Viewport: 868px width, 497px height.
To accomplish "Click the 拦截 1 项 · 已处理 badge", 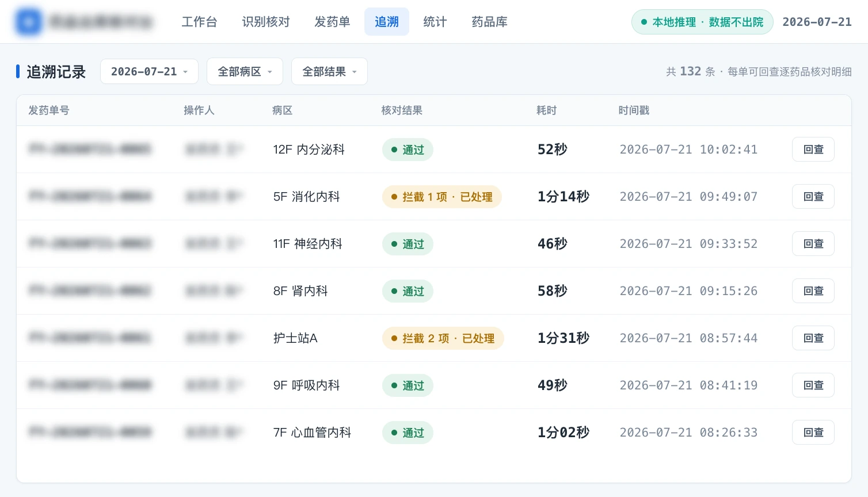I will click(442, 197).
